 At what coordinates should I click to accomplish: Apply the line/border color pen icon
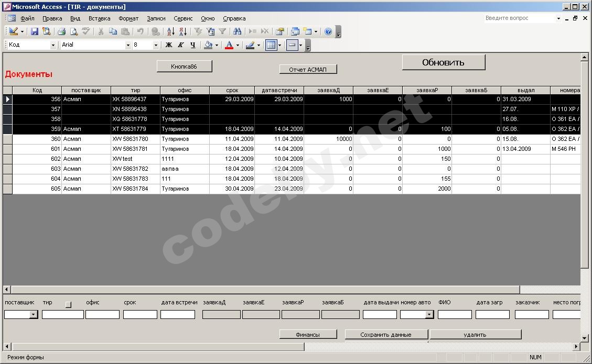pos(250,45)
